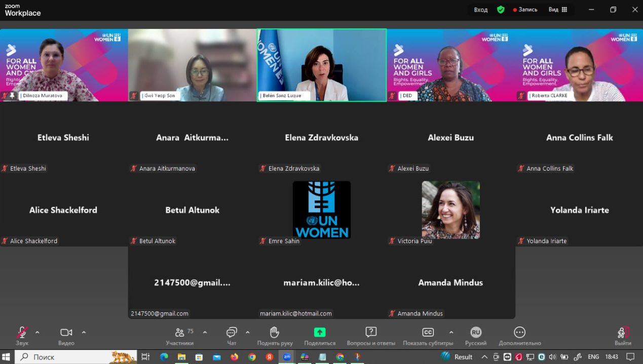Click mariam.kilic@hotmail.com bottom name label

pos(296,313)
